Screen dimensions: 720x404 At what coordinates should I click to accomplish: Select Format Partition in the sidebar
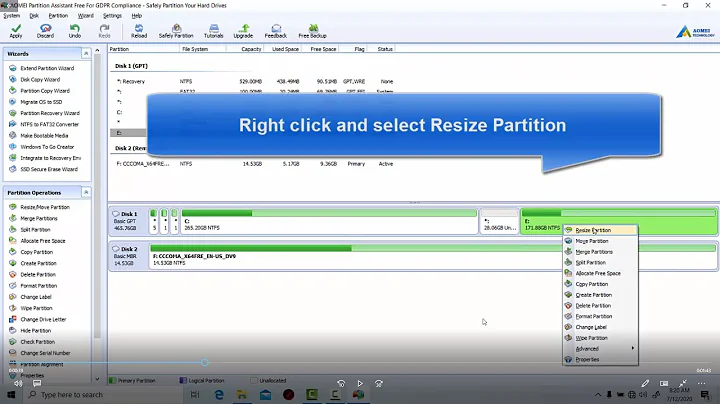(x=33, y=286)
